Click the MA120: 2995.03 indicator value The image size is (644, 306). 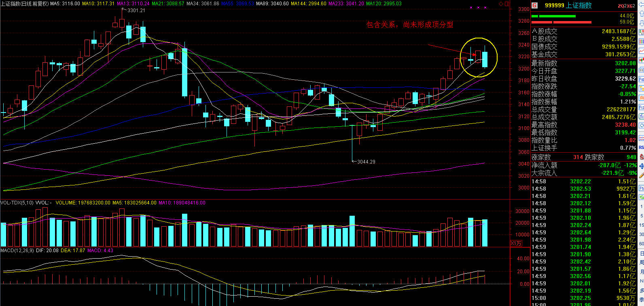click(383, 3)
